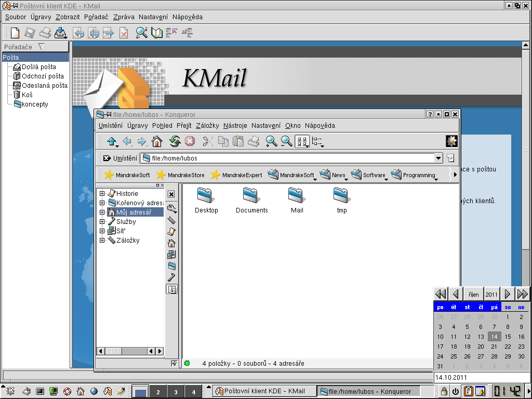Open the Konqueror Nástroje menu
Screen dimensions: 532x399
click(235, 126)
